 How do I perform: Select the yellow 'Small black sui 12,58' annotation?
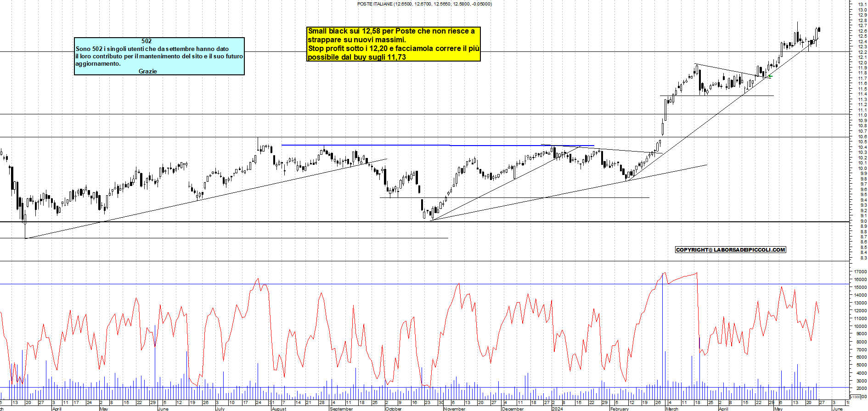pos(394,44)
